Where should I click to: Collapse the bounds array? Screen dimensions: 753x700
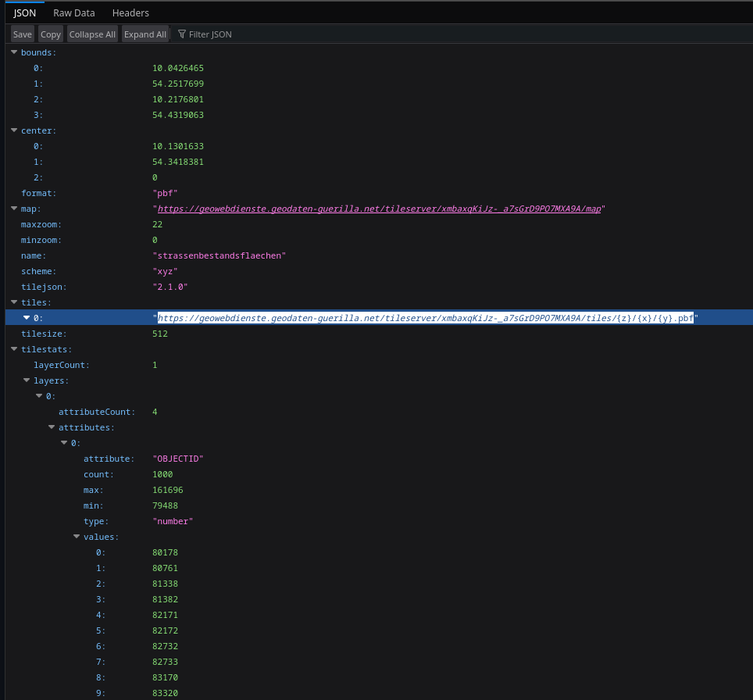point(14,52)
